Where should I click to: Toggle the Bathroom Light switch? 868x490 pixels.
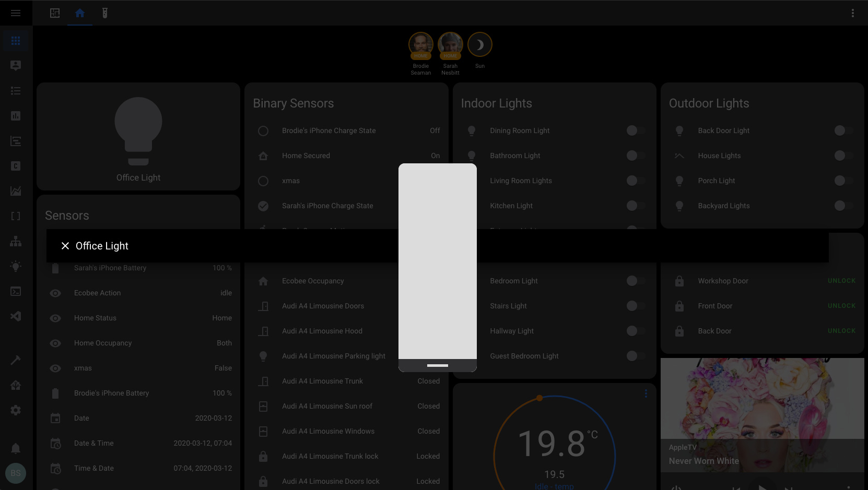point(636,156)
